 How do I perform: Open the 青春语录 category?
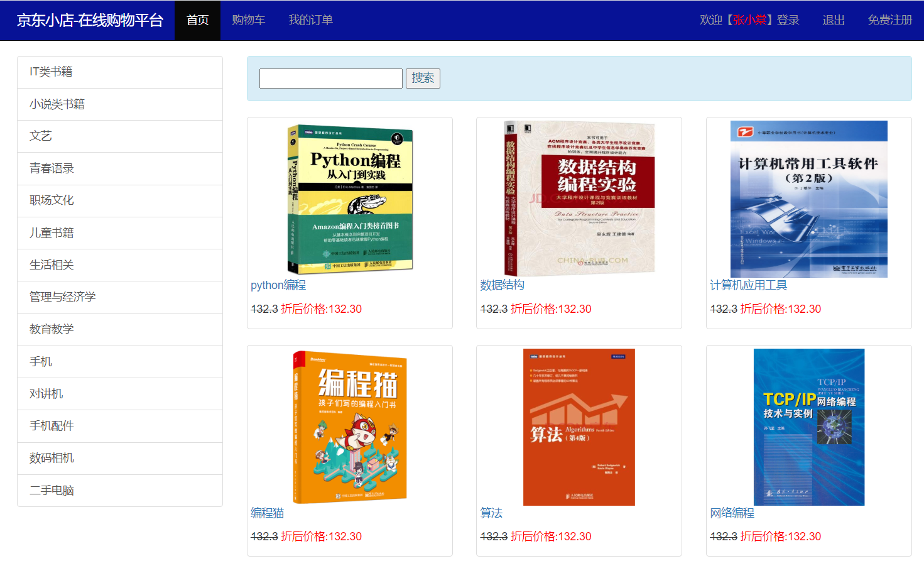pos(120,169)
